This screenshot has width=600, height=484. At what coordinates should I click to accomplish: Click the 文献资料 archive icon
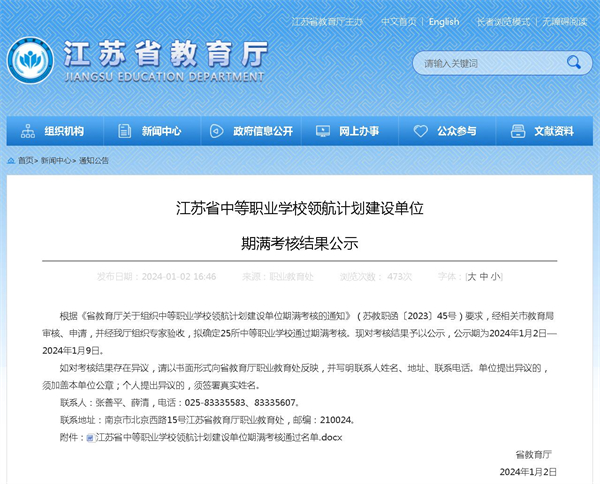(519, 131)
